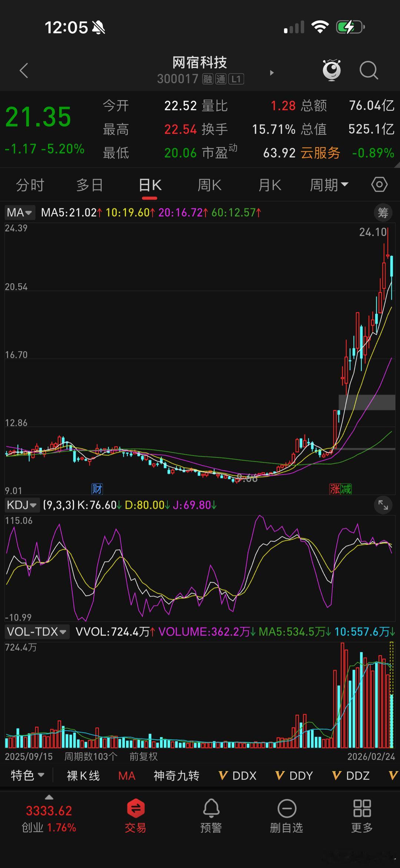The width and height of the screenshot is (400, 868).
Task: Tap the current price 21.35
Action: click(x=38, y=117)
